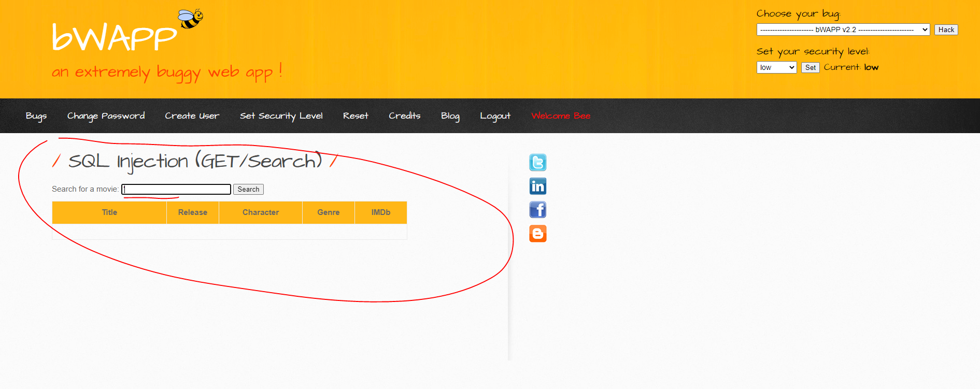Expand the bWAPP v2.2 bug dropdown

[843, 30]
